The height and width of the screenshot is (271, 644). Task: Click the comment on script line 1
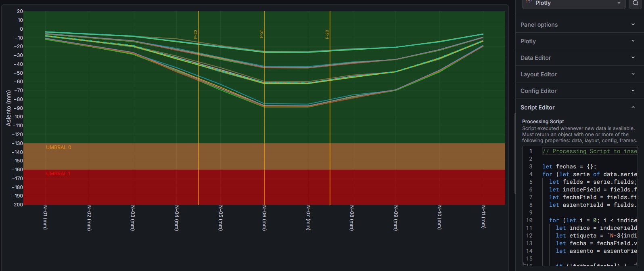click(x=589, y=151)
